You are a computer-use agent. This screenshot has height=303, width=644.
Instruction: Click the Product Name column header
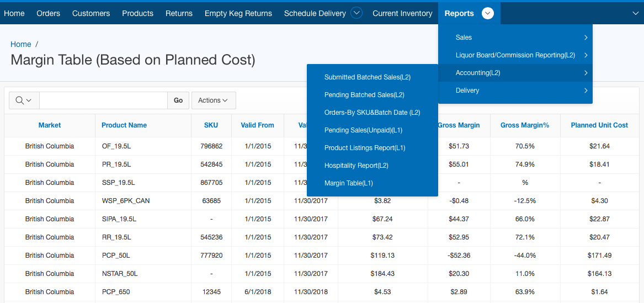coord(124,125)
